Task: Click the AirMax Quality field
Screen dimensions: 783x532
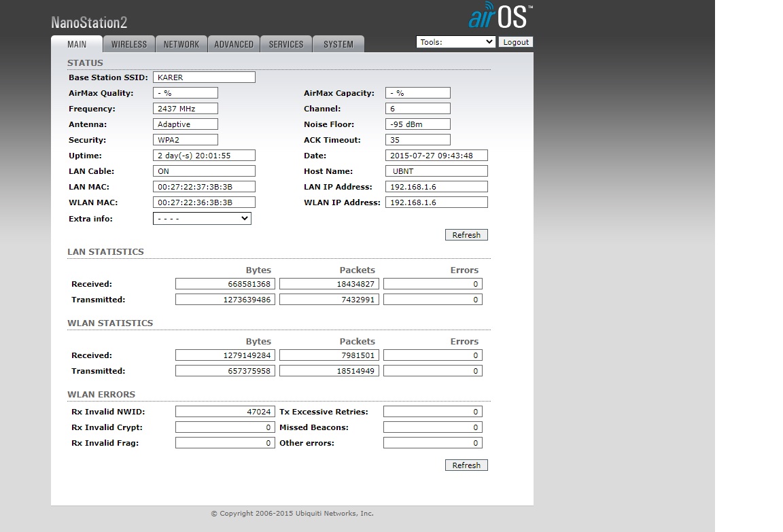Action: (186, 93)
